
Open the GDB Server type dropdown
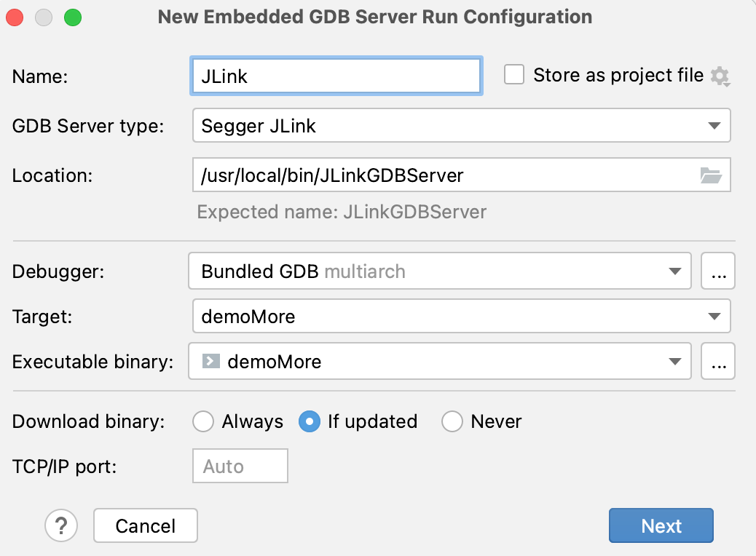(x=714, y=125)
